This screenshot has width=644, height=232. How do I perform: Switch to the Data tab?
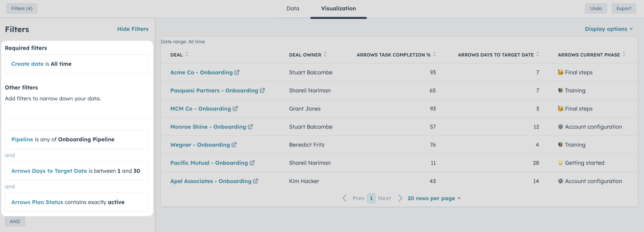pos(293,9)
